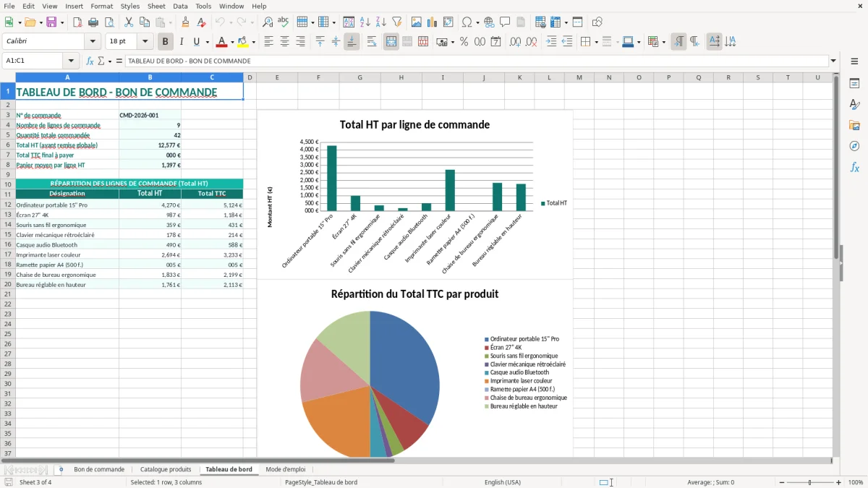
Task: Open the Styles menu
Action: pos(130,6)
